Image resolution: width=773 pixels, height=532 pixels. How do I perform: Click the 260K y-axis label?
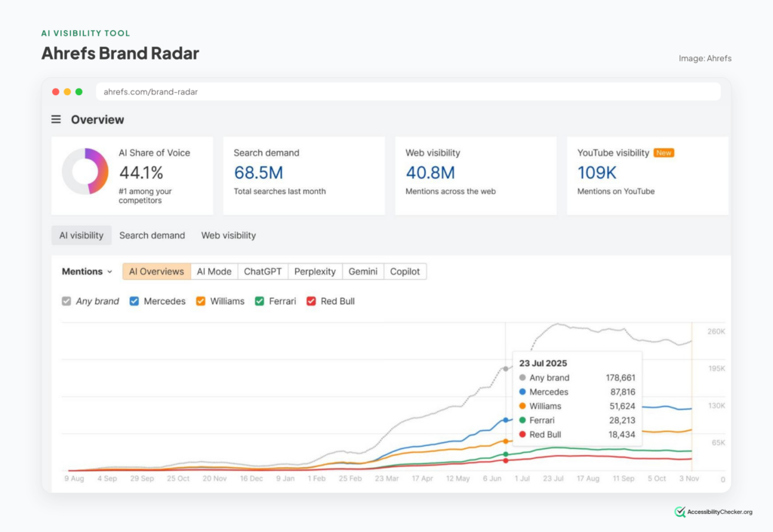(x=716, y=331)
